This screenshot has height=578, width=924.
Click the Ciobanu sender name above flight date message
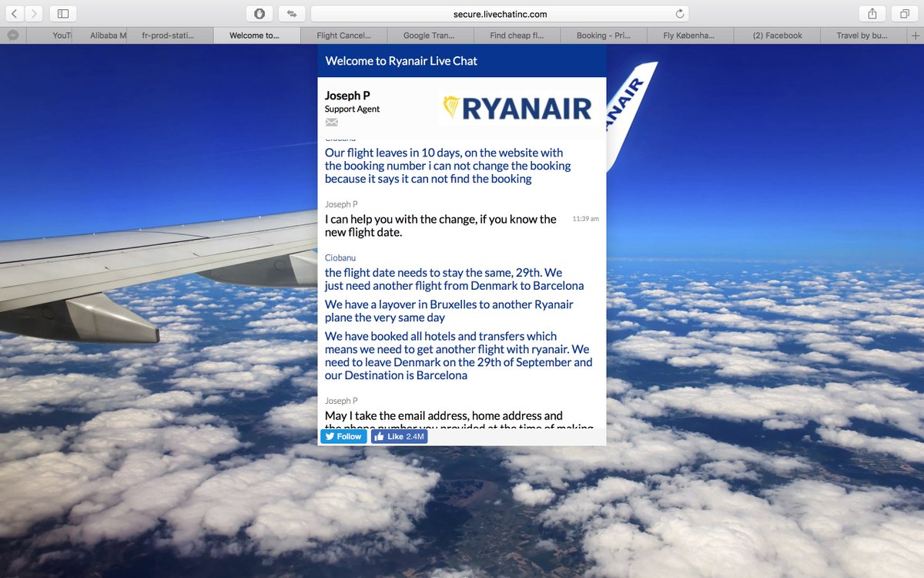click(340, 257)
